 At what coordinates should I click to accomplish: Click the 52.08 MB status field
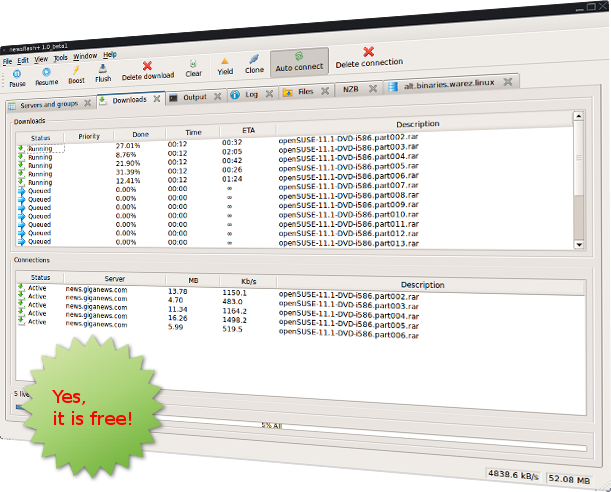tap(569, 479)
